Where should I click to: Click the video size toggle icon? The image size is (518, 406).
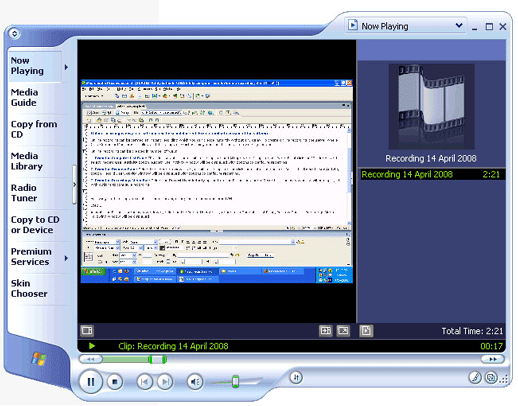click(x=325, y=330)
